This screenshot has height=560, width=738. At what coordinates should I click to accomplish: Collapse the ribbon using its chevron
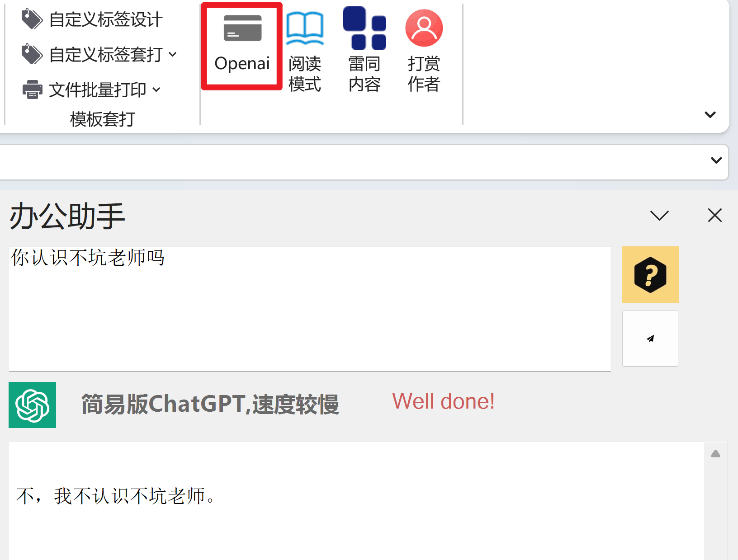coord(710,115)
